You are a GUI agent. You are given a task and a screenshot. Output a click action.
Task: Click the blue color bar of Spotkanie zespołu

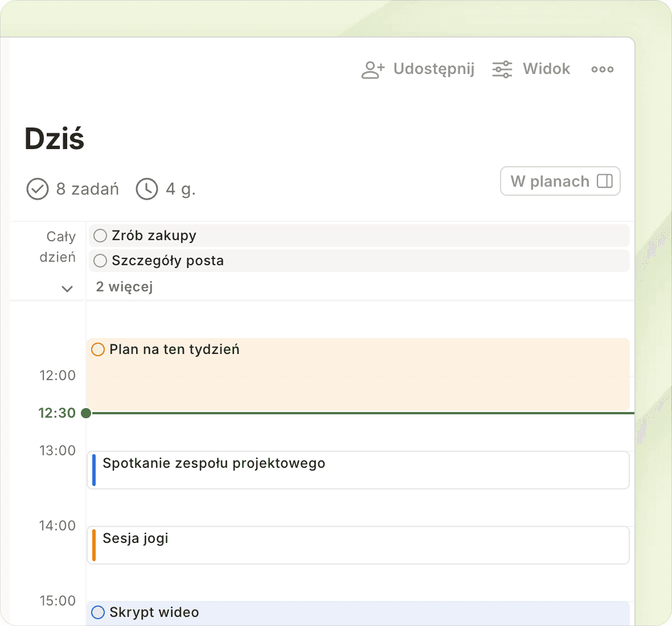[x=94, y=470]
